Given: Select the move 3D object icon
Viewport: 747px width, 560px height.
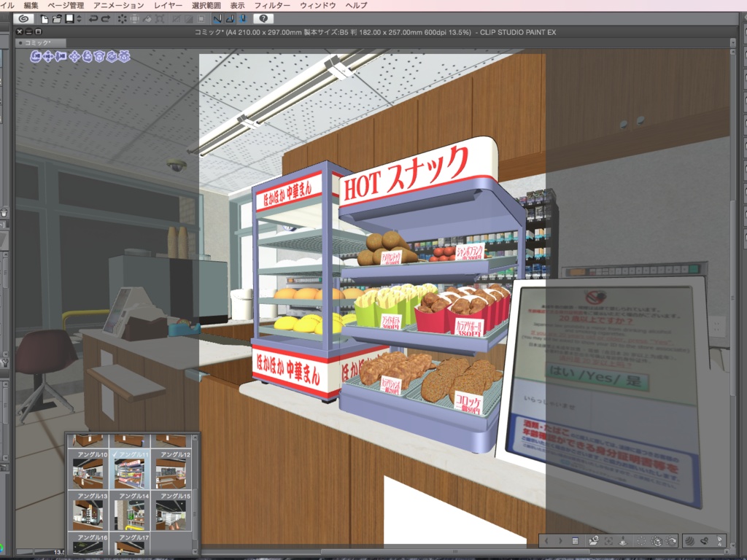Looking at the screenshot, I should coord(75,57).
